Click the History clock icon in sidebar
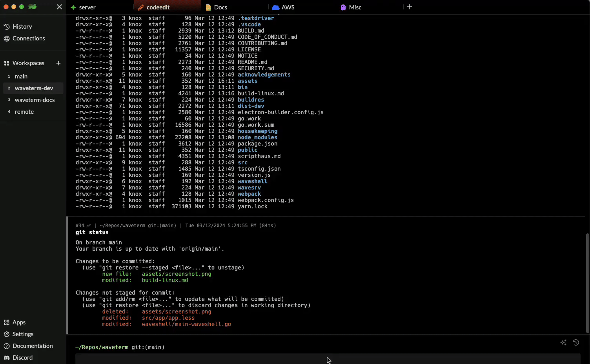 point(7,27)
